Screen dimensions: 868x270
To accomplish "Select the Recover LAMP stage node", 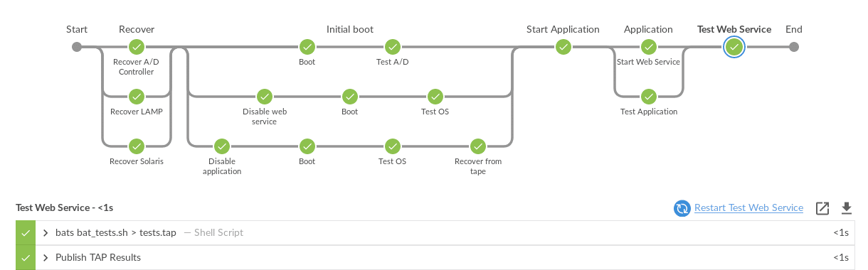I will coord(137,97).
